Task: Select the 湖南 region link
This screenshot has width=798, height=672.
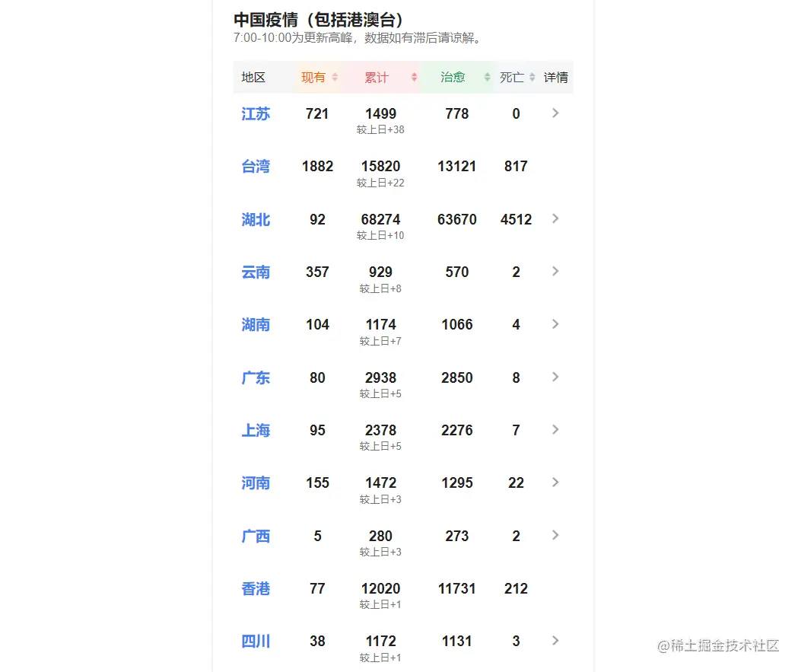Action: [256, 325]
